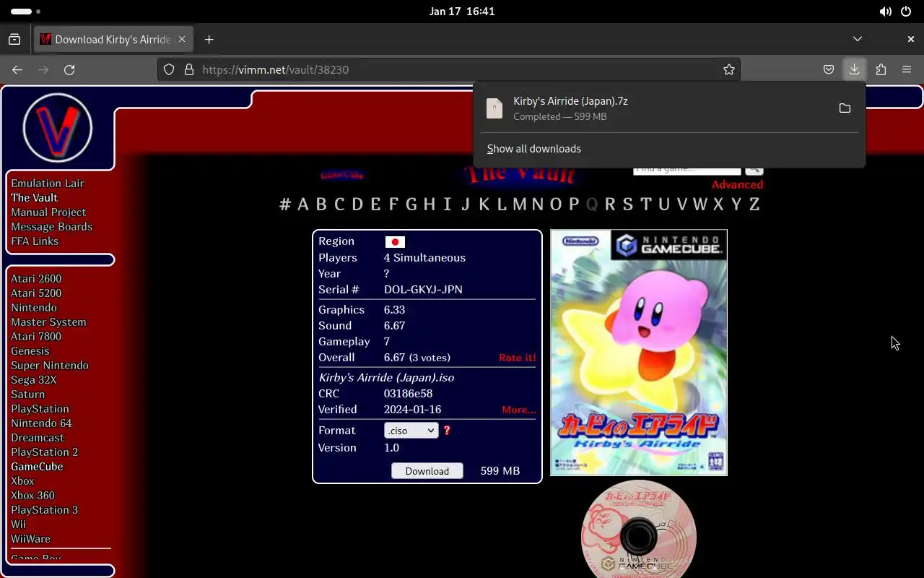This screenshot has width=924, height=578.
Task: Select Nintendo system in sidebar
Action: pyautogui.click(x=34, y=308)
